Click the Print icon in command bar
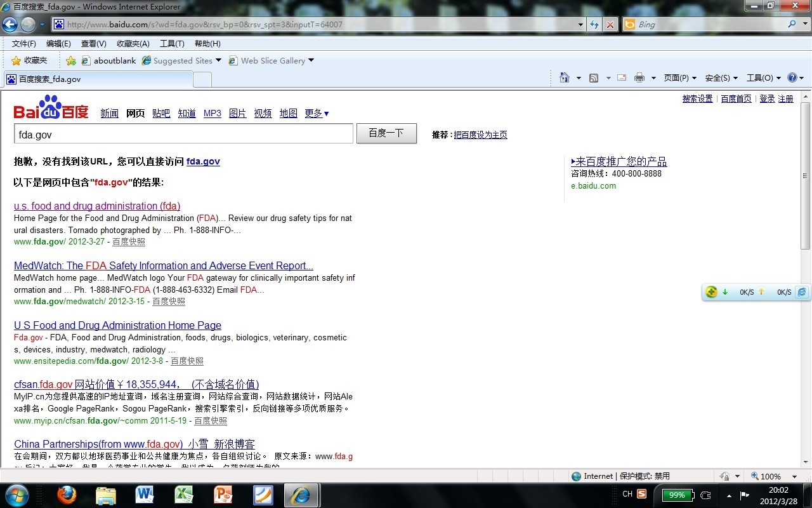The width and height of the screenshot is (812, 508). point(639,77)
